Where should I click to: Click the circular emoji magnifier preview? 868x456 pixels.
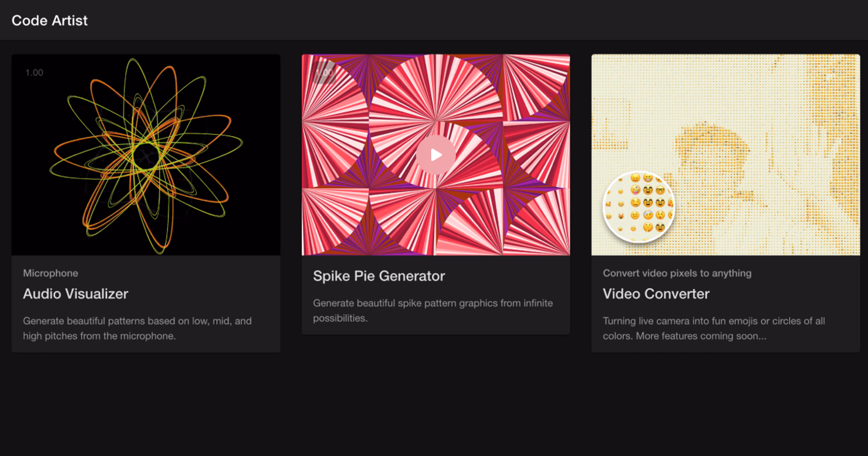pos(639,207)
